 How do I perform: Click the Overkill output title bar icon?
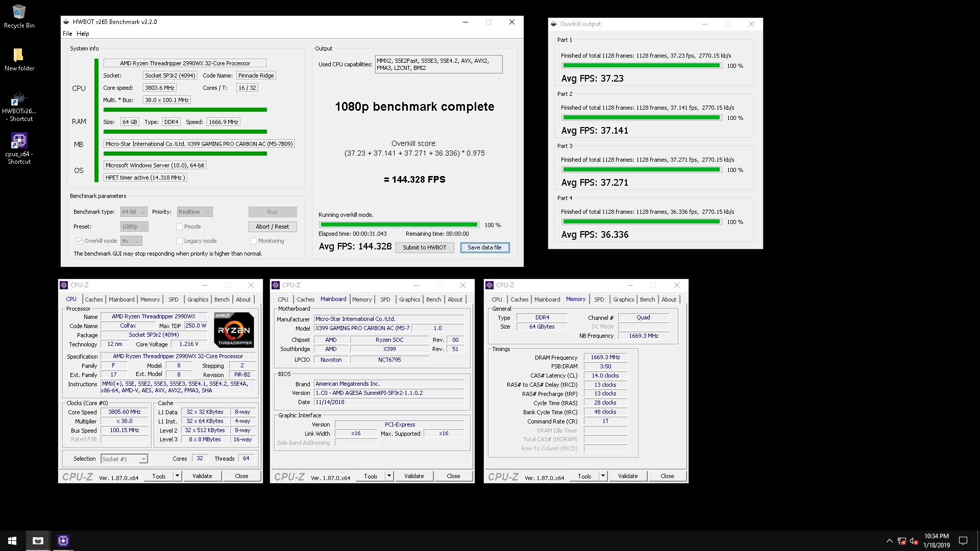(554, 24)
